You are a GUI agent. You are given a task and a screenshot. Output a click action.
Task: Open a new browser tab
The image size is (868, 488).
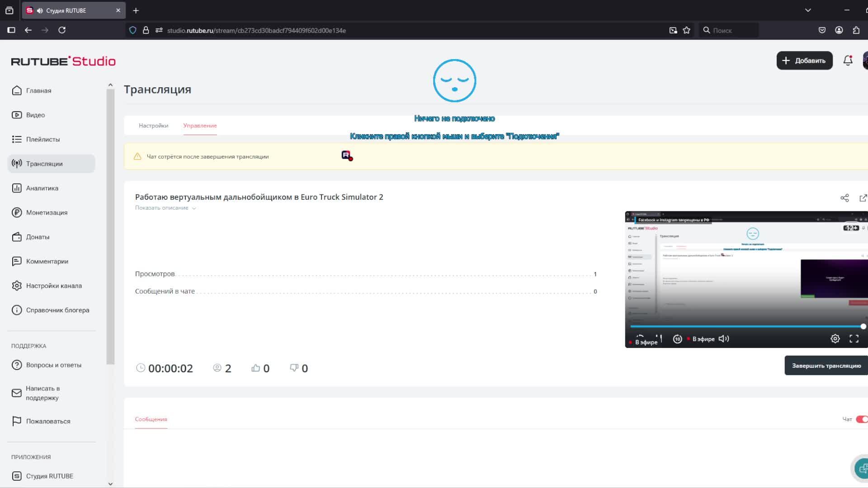[136, 10]
